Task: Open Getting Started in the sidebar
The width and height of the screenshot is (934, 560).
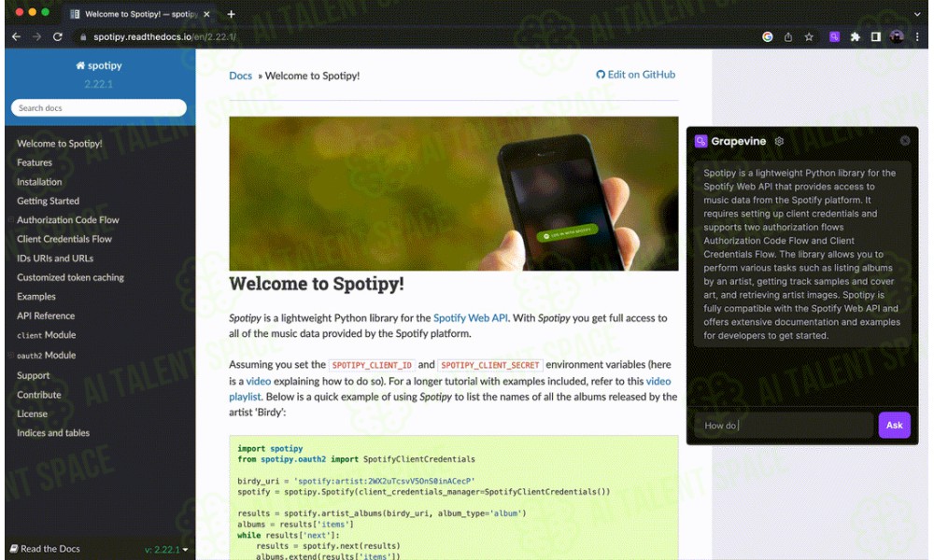Action: tap(49, 202)
